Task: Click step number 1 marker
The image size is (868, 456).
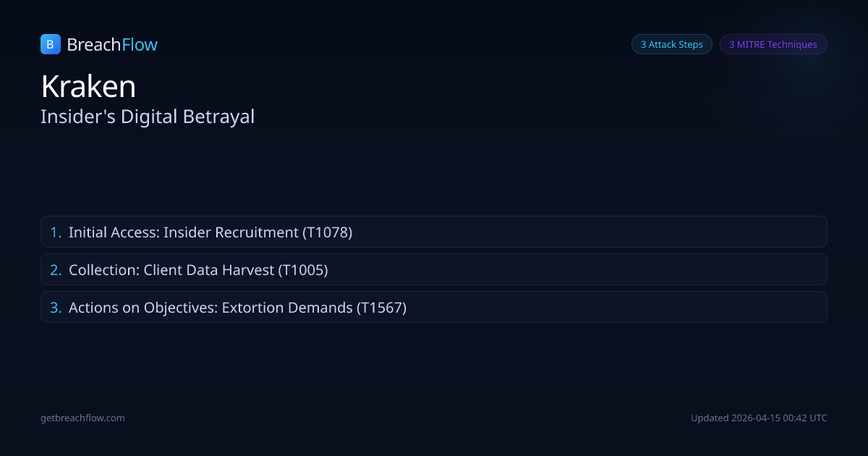Action: point(56,232)
